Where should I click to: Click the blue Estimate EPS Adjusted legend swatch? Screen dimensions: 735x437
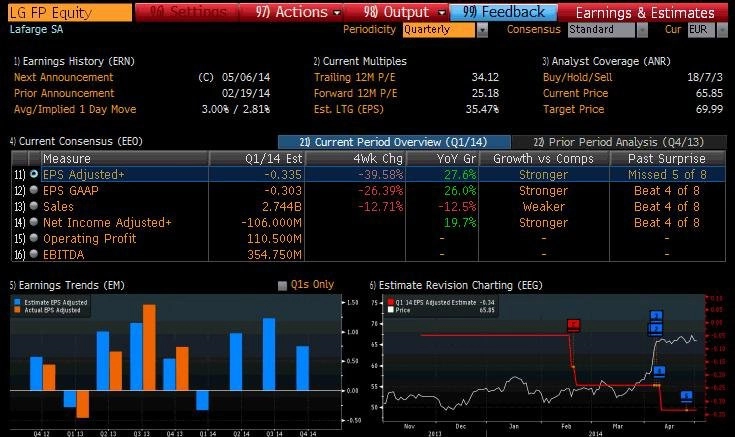tap(17, 302)
